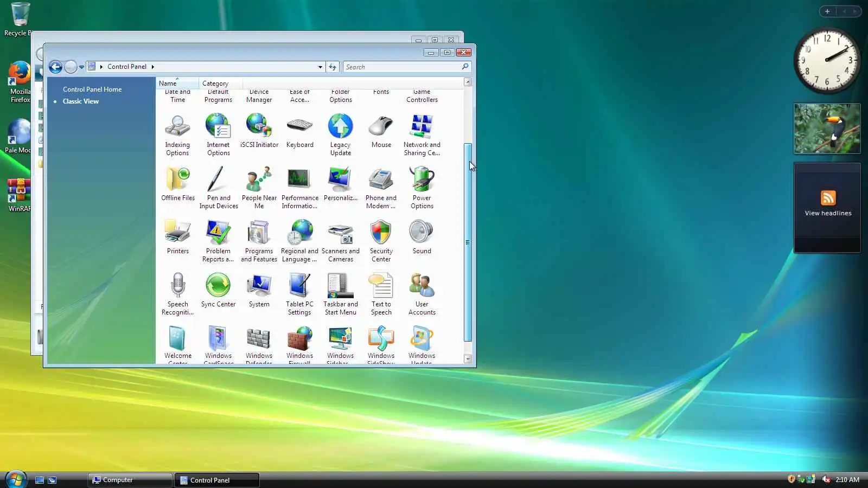The height and width of the screenshot is (488, 868).
Task: Open Windows Firewall applet
Action: [x=300, y=344]
